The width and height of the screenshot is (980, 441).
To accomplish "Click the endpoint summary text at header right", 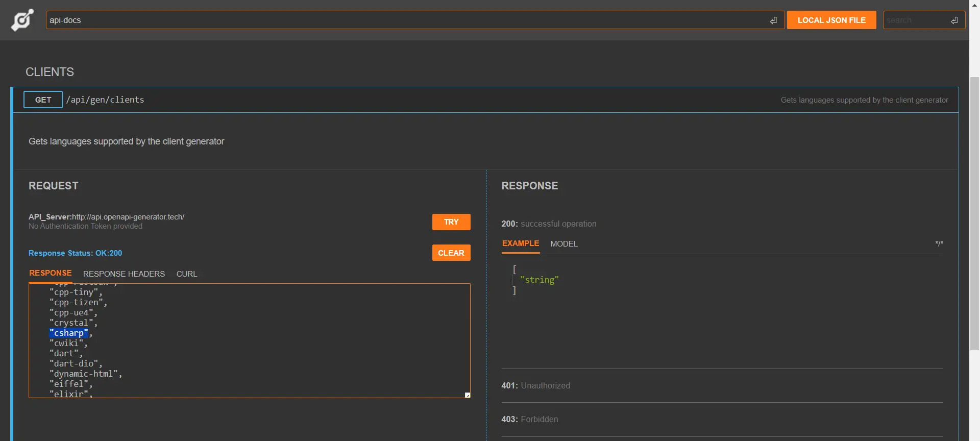I will click(x=864, y=100).
